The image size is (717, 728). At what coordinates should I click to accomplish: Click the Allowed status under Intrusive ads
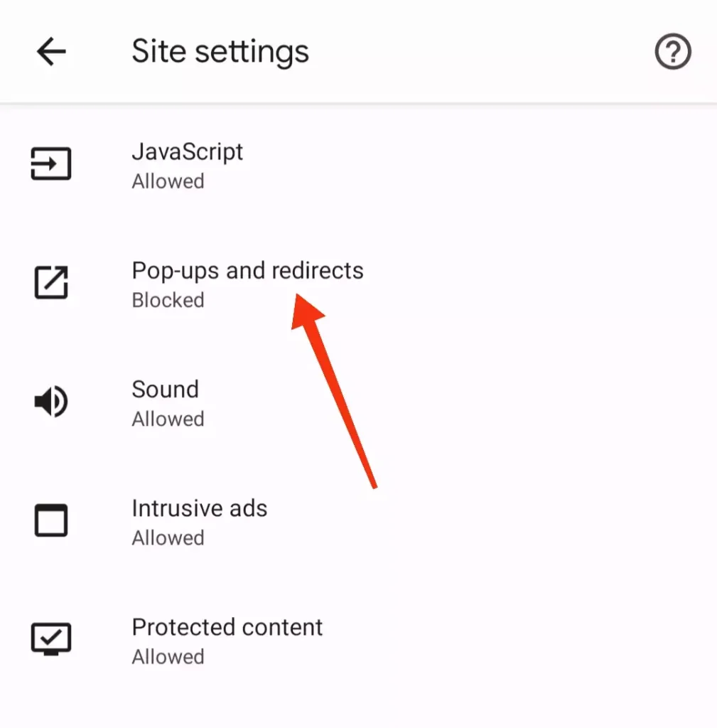pos(168,537)
